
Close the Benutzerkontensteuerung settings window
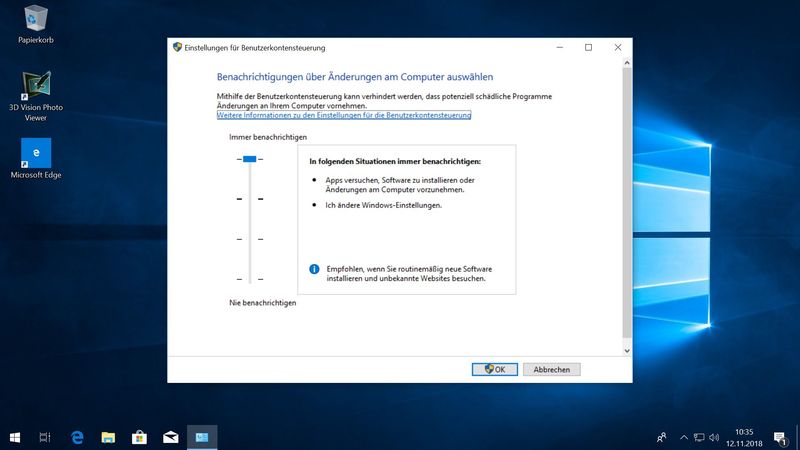[618, 47]
